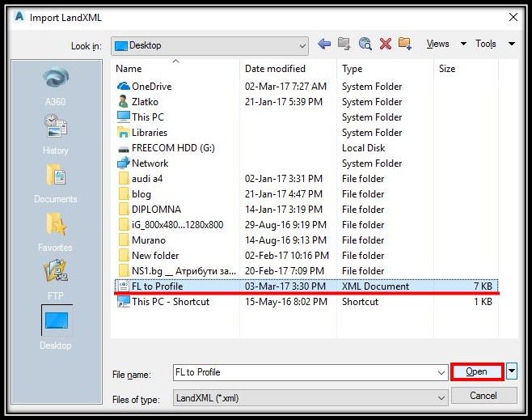The width and height of the screenshot is (532, 420).
Task: Click the 02-Mar-17 7:27 AM date cell
Action: pyautogui.click(x=285, y=87)
